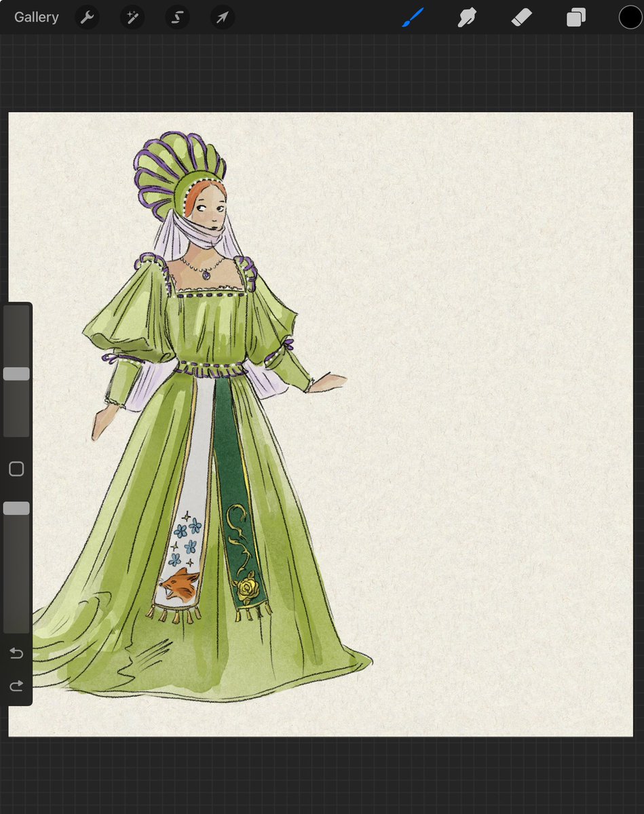The width and height of the screenshot is (644, 814).
Task: Select the Paint brush tool
Action: pos(413,17)
